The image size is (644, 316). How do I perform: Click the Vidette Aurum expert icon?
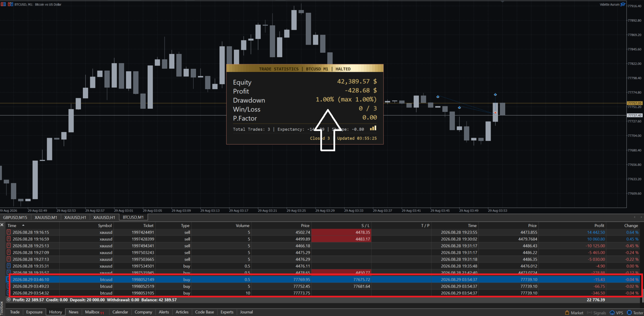coord(623,4)
